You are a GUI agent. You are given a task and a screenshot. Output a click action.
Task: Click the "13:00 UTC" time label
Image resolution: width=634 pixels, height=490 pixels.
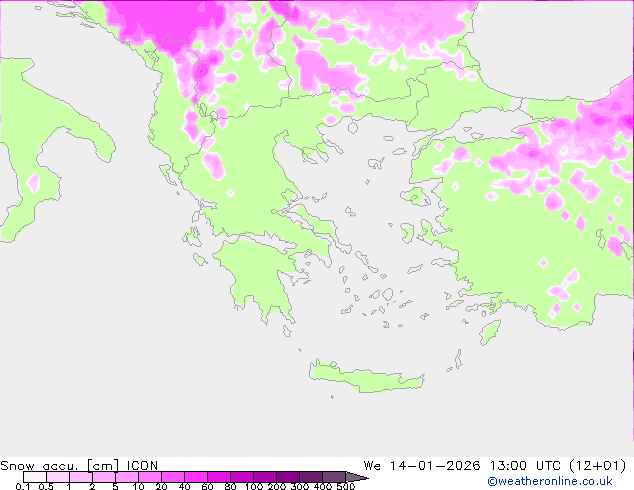point(525,466)
